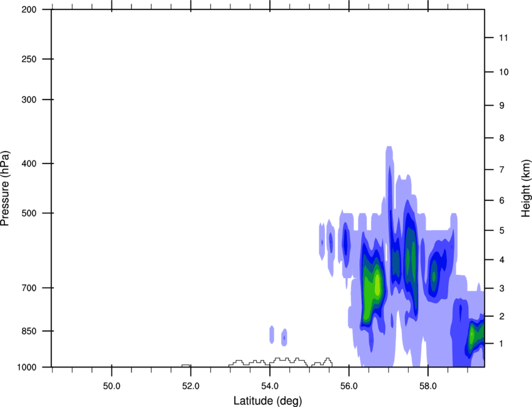Click the bright yellow-green contour core near 700 hPa

tap(377, 285)
